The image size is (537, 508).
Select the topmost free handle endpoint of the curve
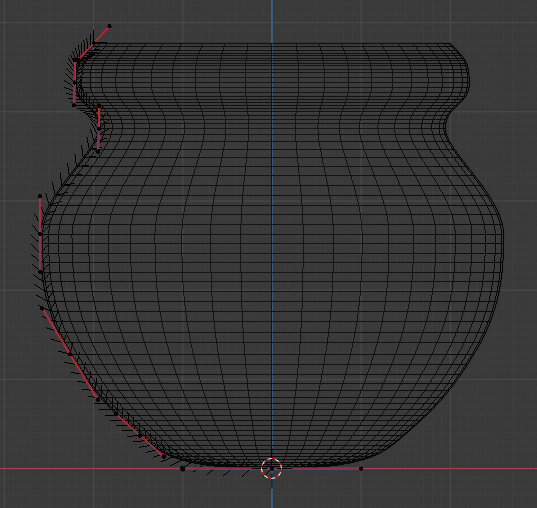click(110, 26)
